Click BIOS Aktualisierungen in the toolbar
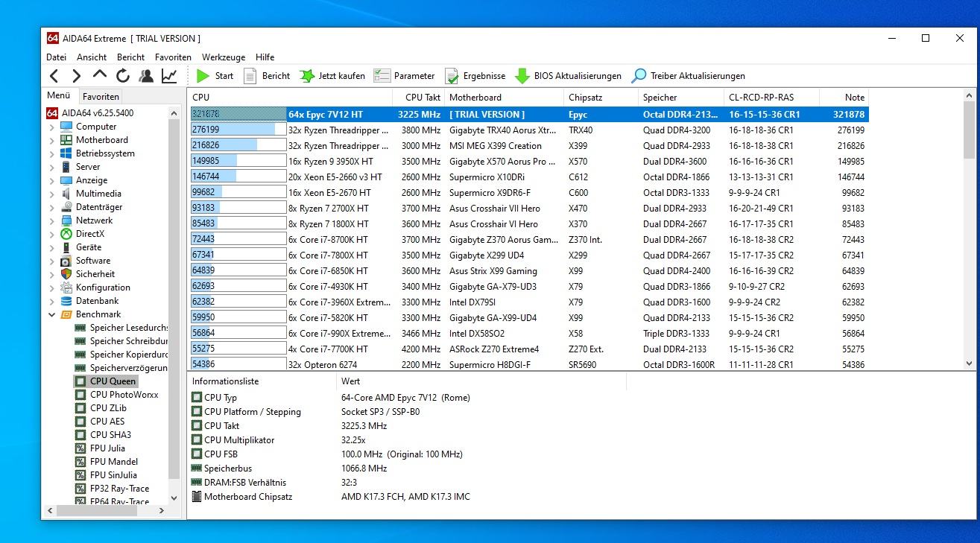This screenshot has width=980, height=543. point(568,76)
